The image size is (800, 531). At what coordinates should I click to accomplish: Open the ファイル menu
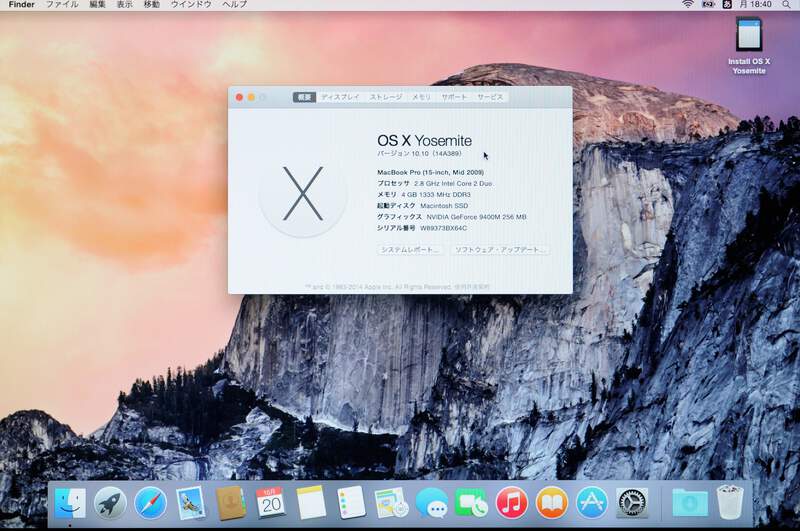(x=62, y=4)
